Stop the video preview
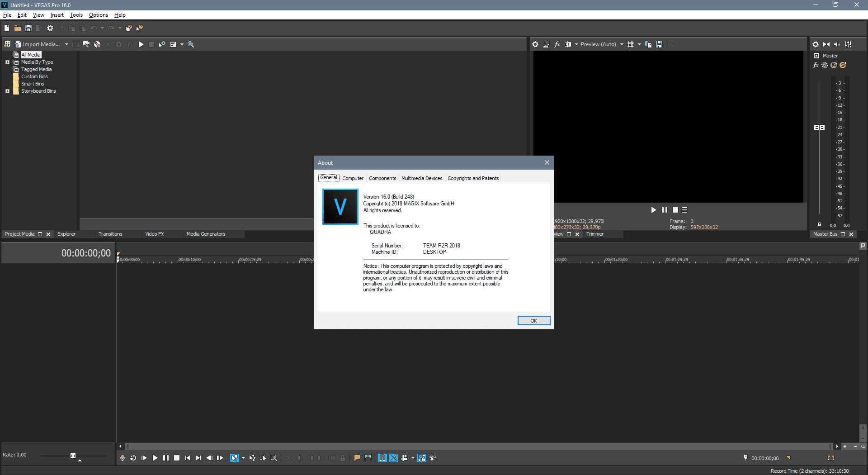Image resolution: width=868 pixels, height=475 pixels. click(675, 210)
